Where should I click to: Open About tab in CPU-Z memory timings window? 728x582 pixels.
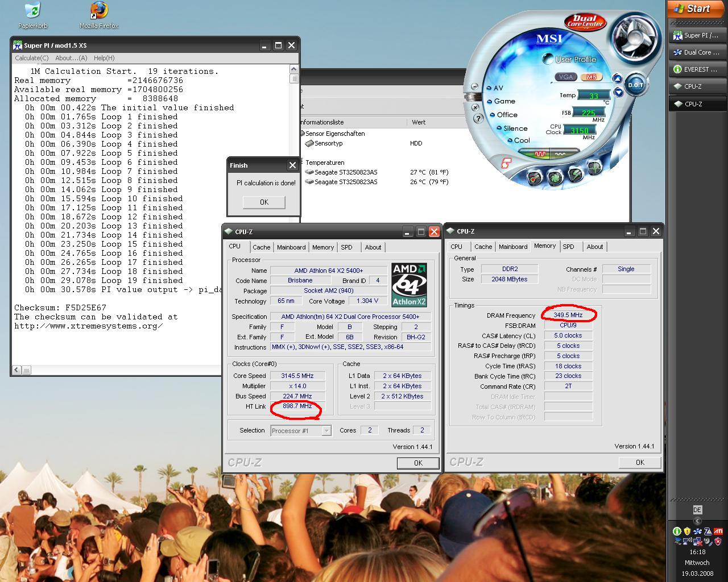(595, 247)
